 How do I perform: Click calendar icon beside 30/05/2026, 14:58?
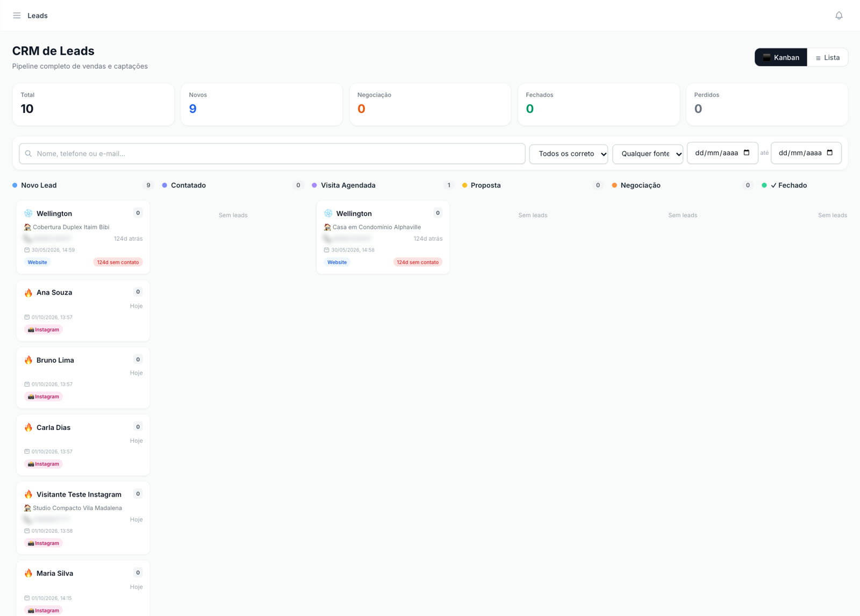click(326, 250)
